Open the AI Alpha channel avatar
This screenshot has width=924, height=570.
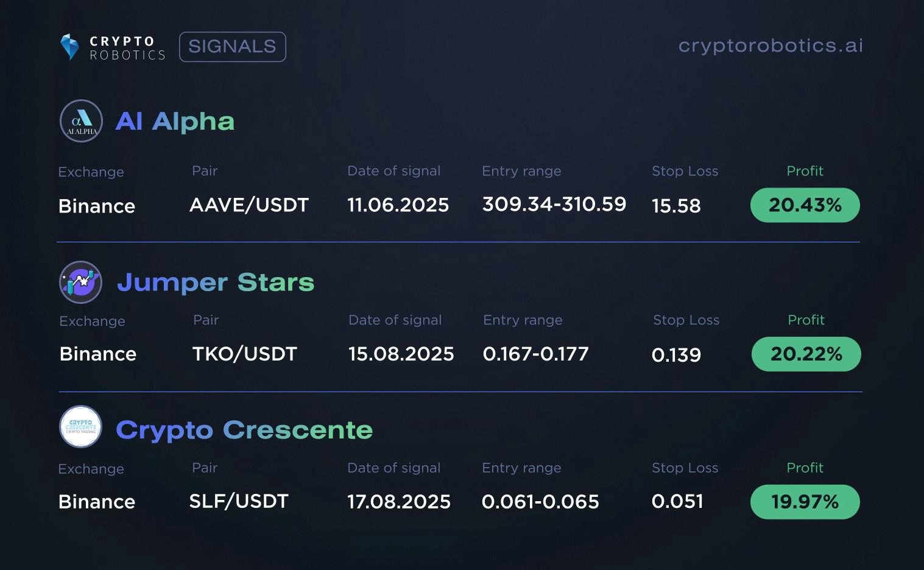[81, 121]
